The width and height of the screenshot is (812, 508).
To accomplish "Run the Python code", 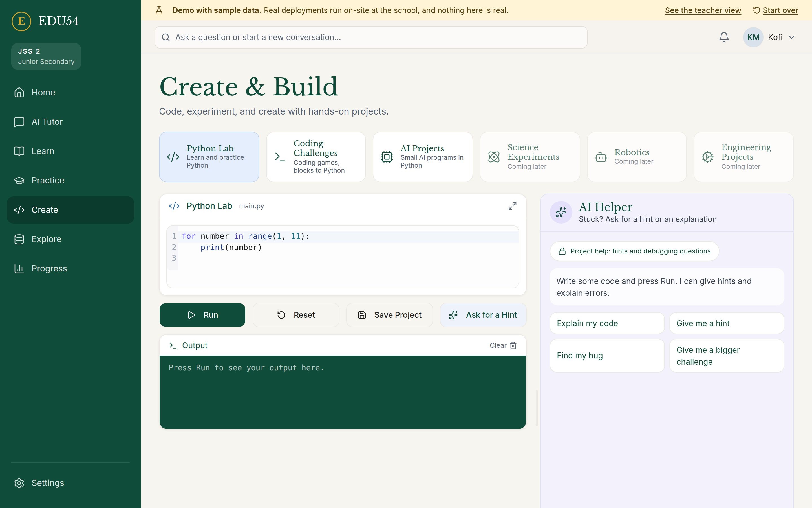I will pyautogui.click(x=202, y=315).
